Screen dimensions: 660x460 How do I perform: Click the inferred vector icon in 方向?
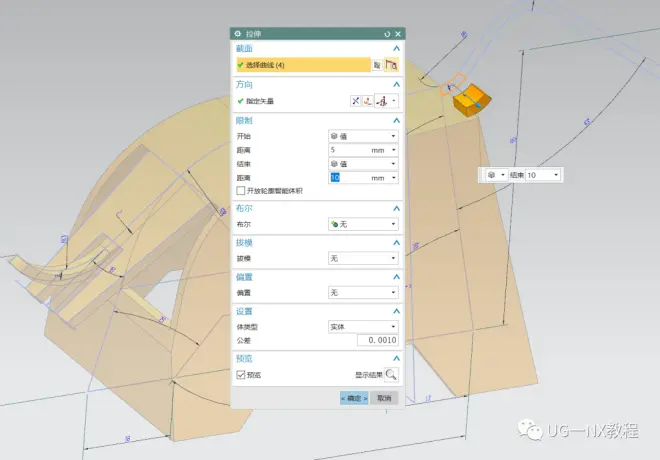pyautogui.click(x=382, y=101)
